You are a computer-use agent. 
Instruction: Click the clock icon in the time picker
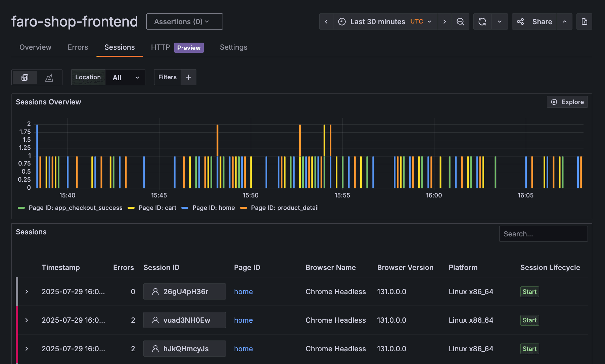(341, 21)
